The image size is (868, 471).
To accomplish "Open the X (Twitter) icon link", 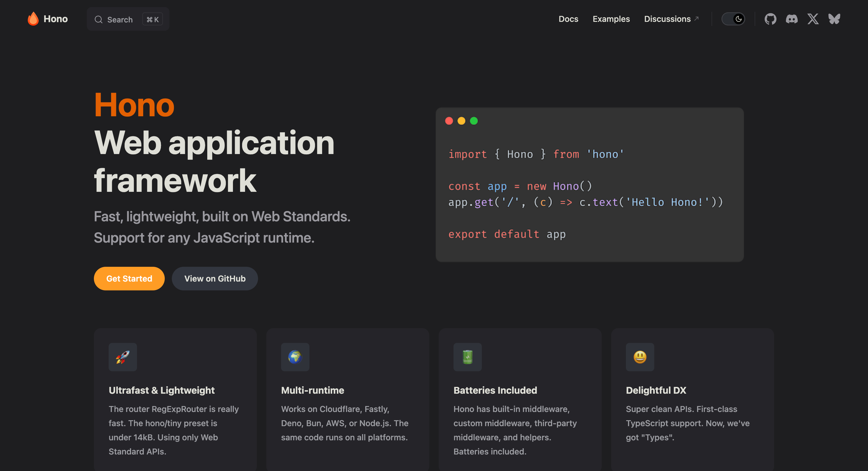I will click(813, 19).
